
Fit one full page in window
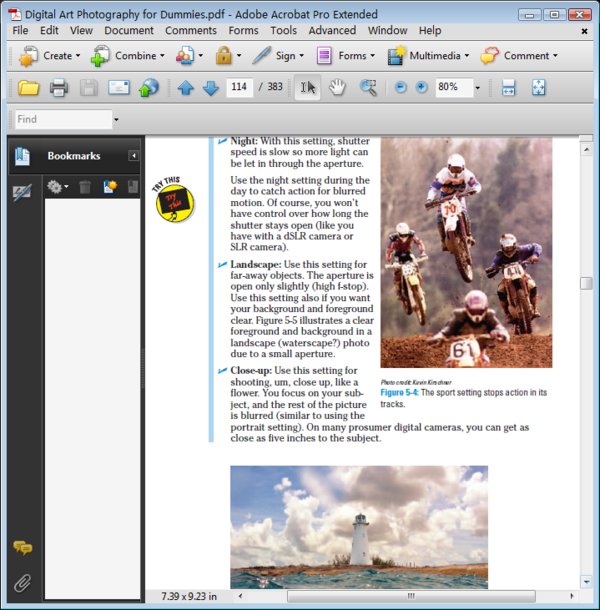[539, 88]
